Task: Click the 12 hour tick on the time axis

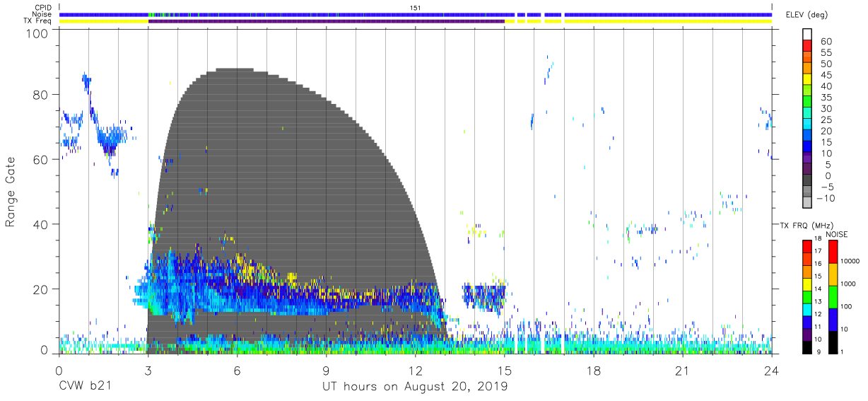Action: (x=416, y=371)
